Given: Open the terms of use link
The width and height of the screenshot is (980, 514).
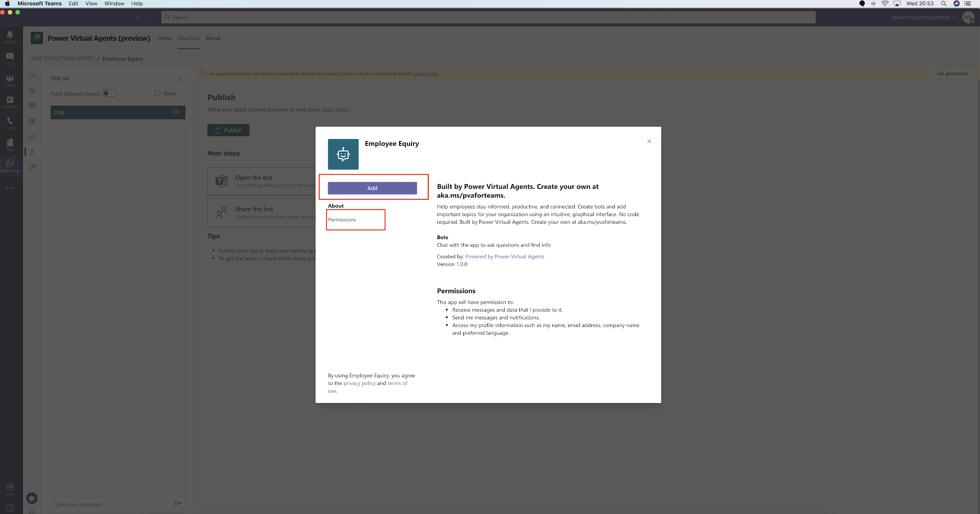Looking at the screenshot, I should (x=397, y=383).
